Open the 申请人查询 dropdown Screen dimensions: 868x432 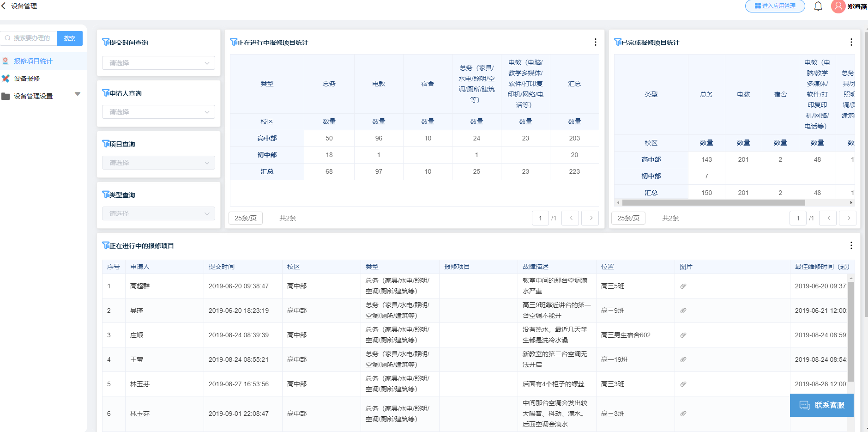pos(158,111)
